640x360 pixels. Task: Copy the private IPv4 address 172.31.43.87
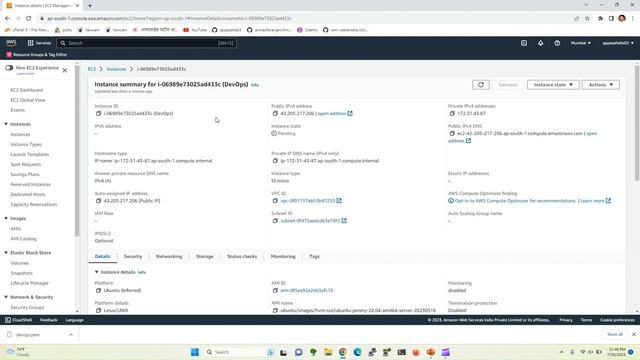(x=452, y=113)
